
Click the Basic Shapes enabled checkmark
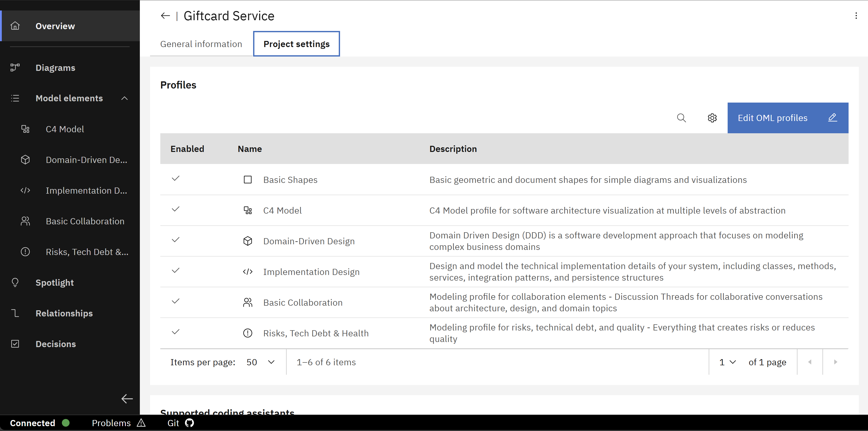(x=176, y=178)
